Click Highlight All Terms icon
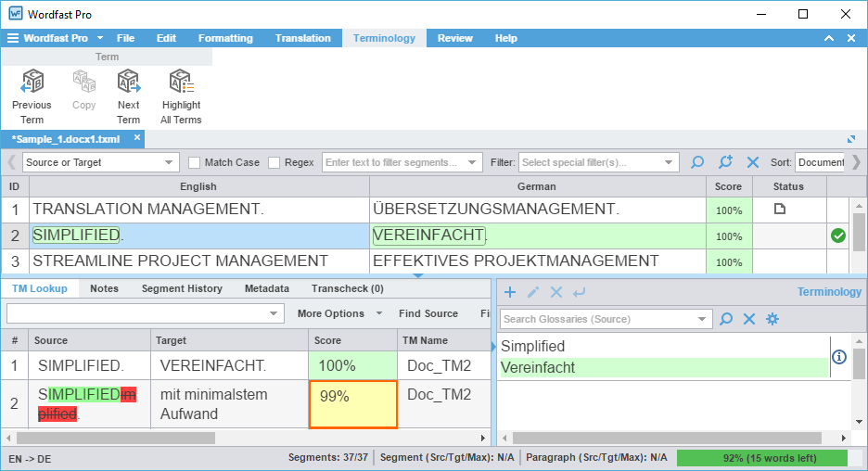 click(181, 83)
